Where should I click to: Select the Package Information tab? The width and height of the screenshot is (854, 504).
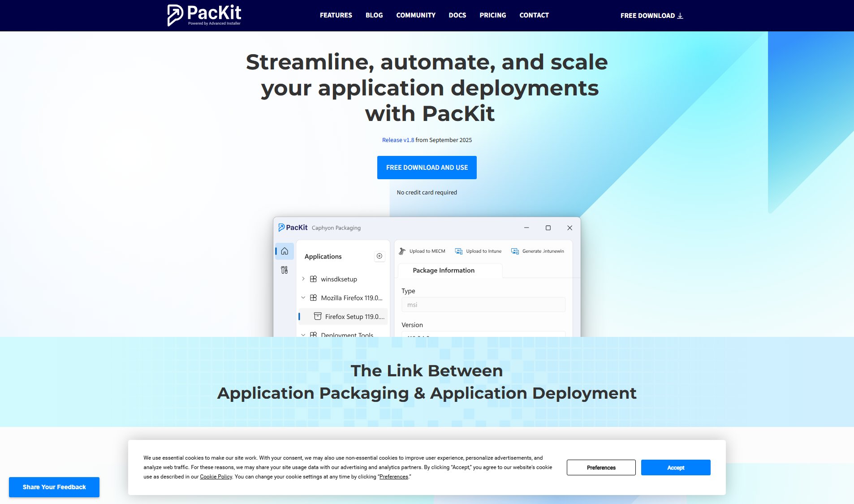(x=444, y=271)
